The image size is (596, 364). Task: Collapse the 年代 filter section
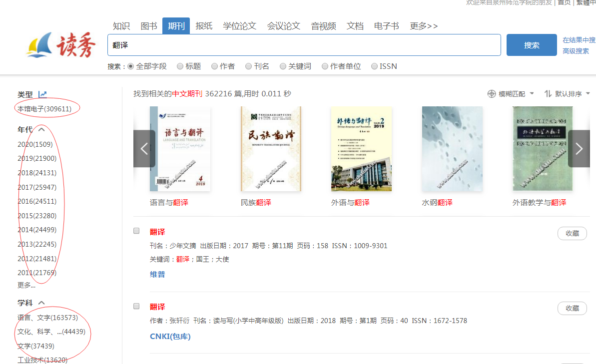click(42, 130)
